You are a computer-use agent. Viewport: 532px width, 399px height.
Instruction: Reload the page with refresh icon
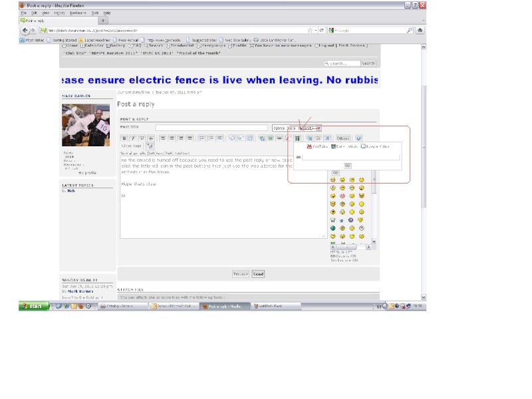[x=321, y=30]
